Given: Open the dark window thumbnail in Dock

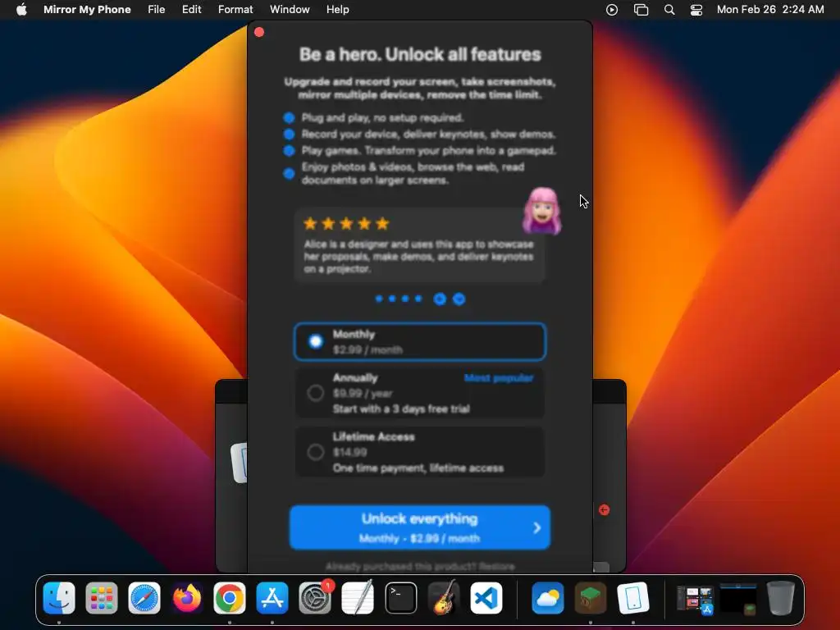Looking at the screenshot, I should point(738,599).
